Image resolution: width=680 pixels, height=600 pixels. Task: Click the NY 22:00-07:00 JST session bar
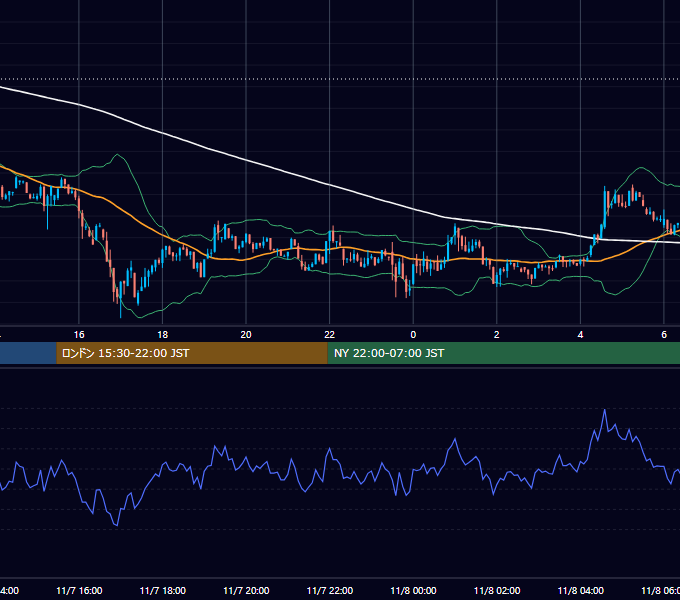[503, 353]
